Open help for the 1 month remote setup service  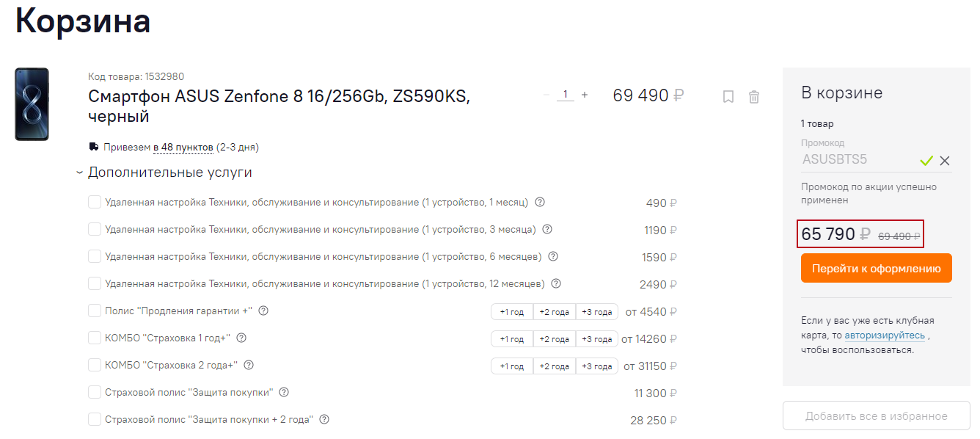point(540,202)
